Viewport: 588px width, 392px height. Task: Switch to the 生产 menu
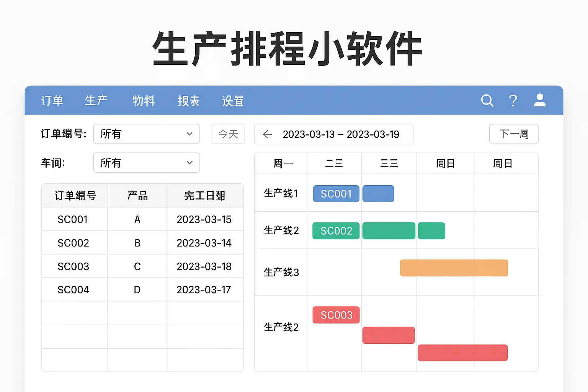pyautogui.click(x=96, y=101)
